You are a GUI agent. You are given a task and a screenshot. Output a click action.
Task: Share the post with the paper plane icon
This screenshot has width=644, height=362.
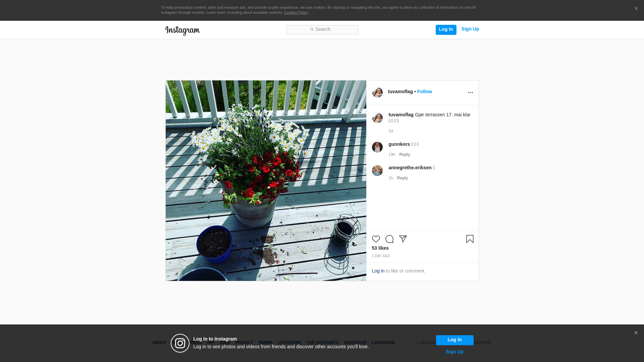pyautogui.click(x=403, y=239)
